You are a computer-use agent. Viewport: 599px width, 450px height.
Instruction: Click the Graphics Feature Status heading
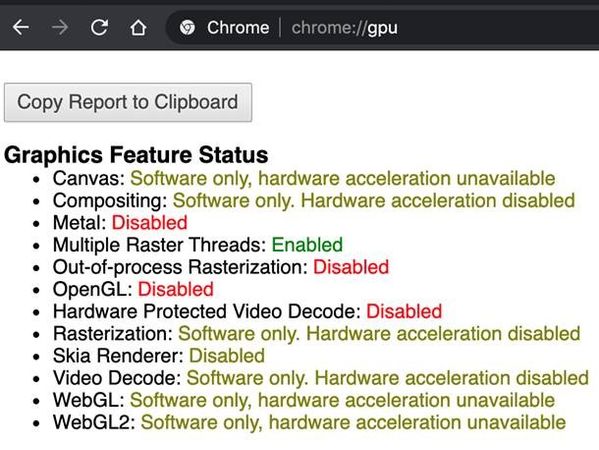[136, 155]
